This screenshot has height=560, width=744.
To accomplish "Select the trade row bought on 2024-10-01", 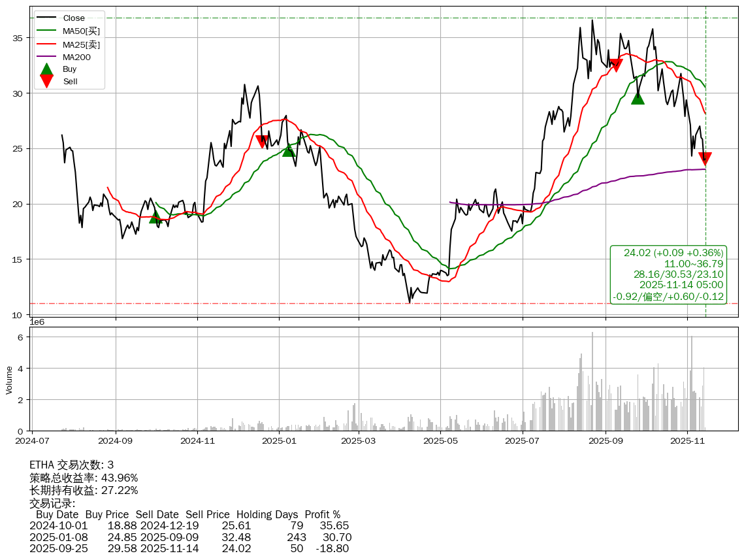I will (189, 526).
